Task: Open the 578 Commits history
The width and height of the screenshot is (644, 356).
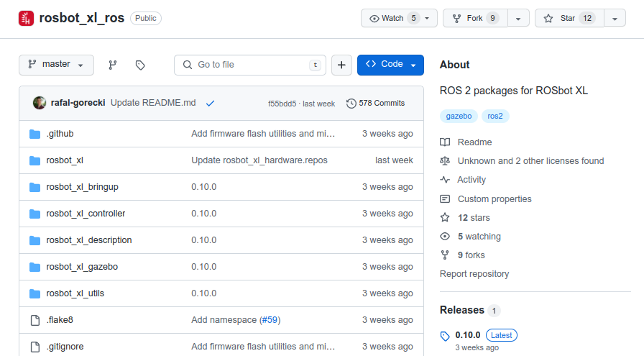Action: [x=375, y=104]
